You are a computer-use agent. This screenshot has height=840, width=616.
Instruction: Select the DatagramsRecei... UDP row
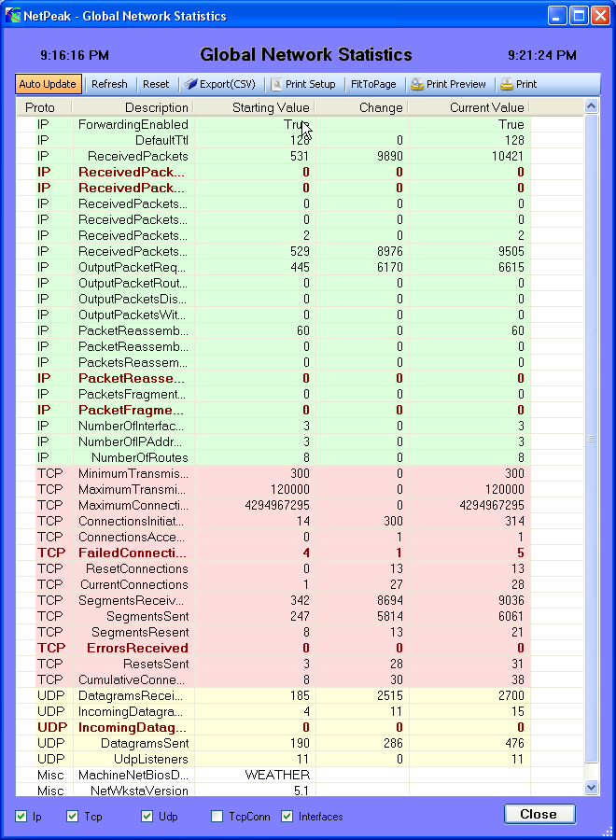(273, 695)
